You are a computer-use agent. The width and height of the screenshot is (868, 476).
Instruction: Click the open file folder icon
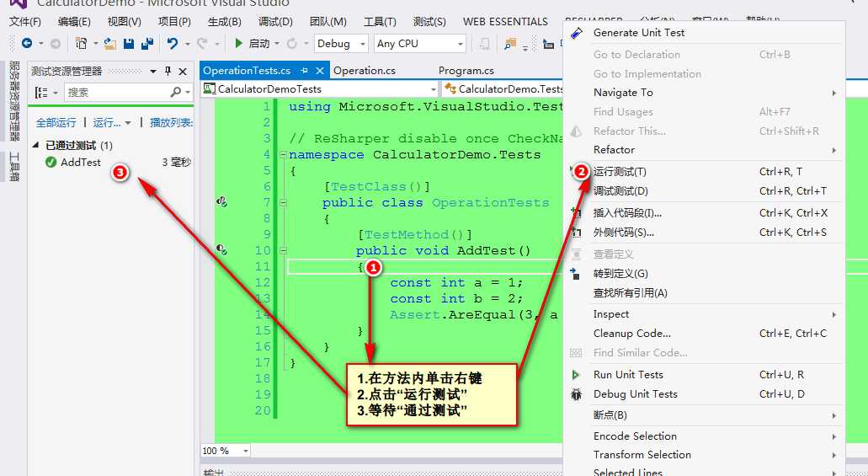pos(110,43)
